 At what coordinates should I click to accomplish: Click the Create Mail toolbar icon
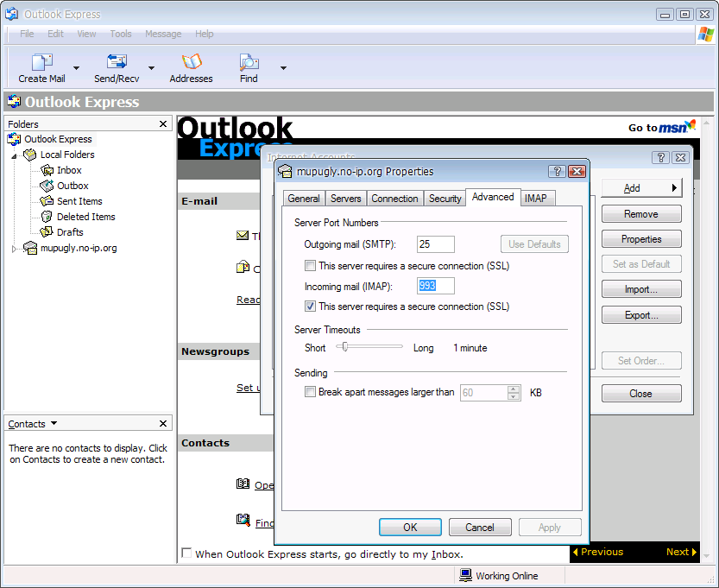click(x=41, y=62)
